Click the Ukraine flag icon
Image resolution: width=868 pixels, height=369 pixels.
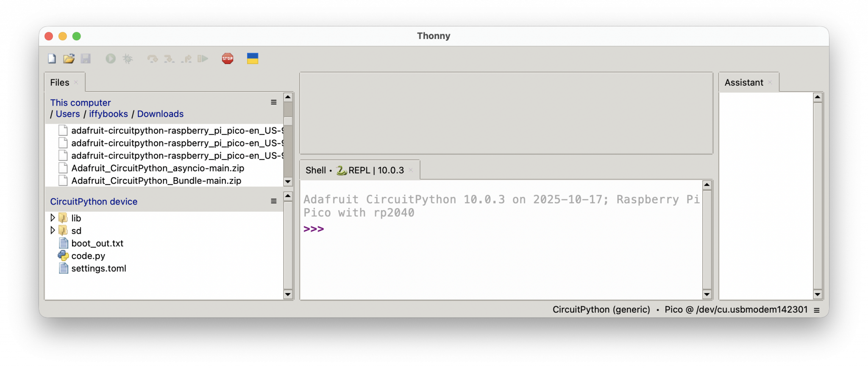(x=253, y=59)
